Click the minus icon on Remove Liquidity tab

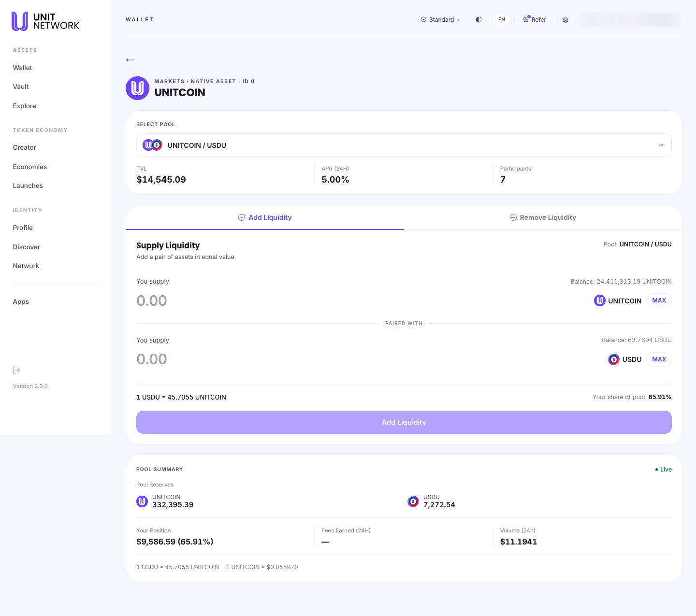pos(513,218)
